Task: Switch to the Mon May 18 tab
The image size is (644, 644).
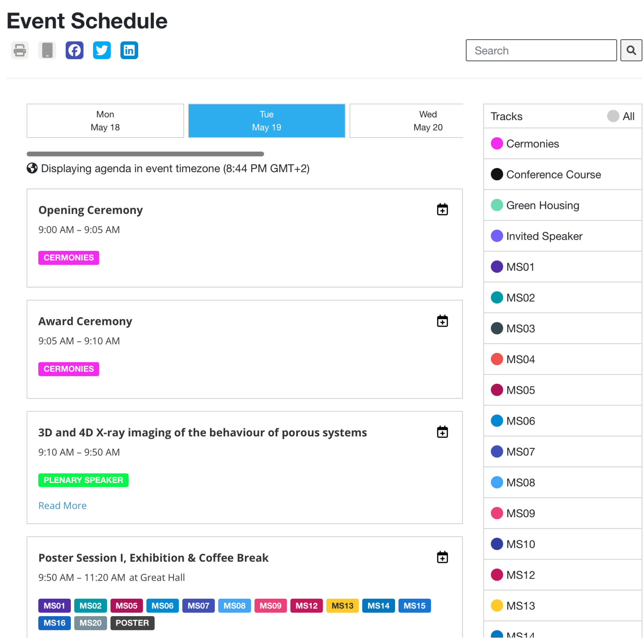Action: [x=105, y=121]
